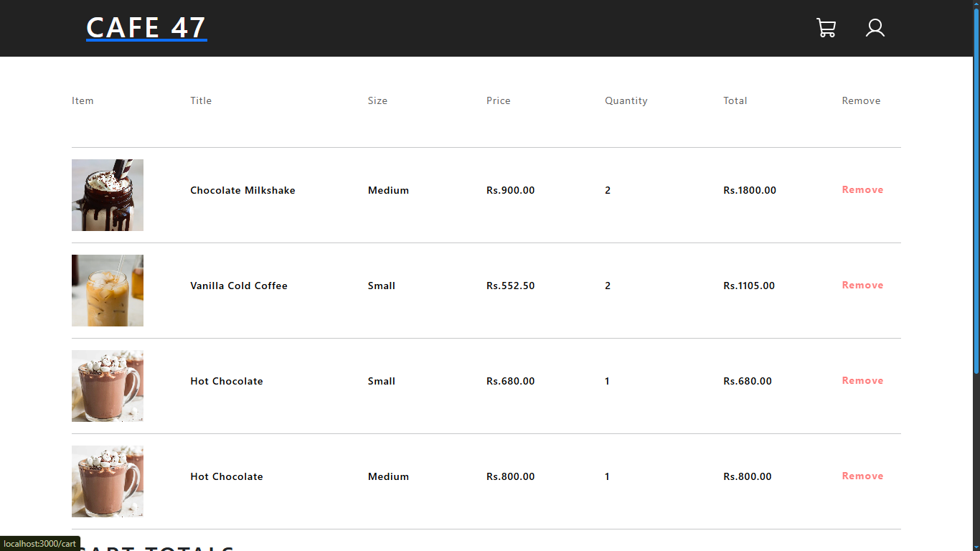Click the Medium size of Chocolate Milkshake

[x=388, y=190]
